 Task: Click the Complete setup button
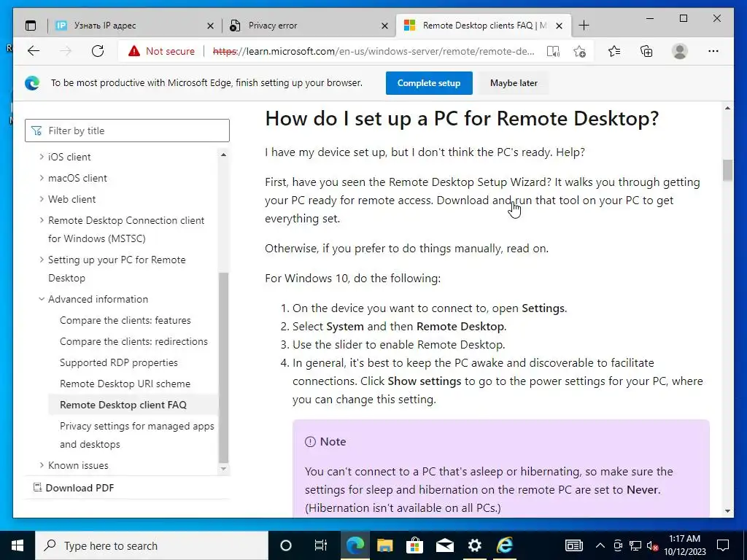pyautogui.click(x=429, y=83)
